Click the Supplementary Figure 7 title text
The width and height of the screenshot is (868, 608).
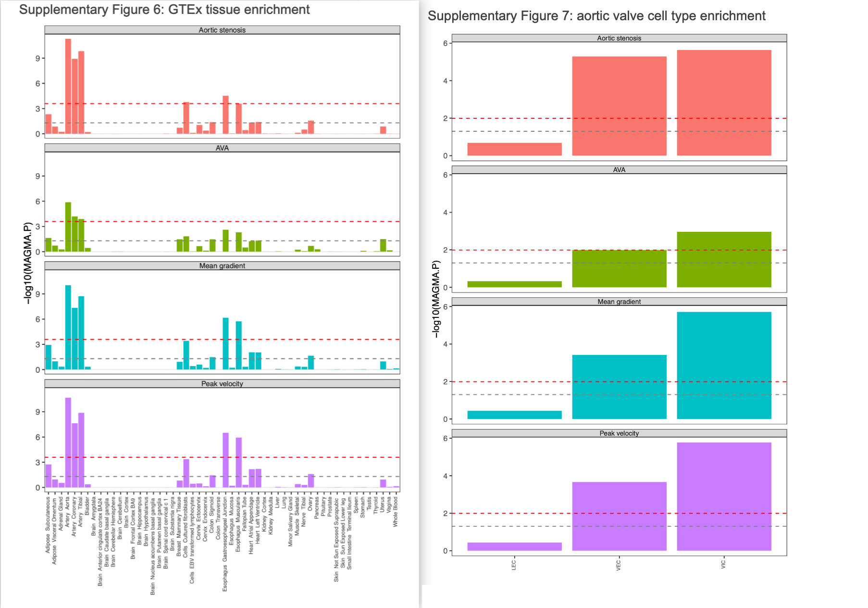pos(596,16)
